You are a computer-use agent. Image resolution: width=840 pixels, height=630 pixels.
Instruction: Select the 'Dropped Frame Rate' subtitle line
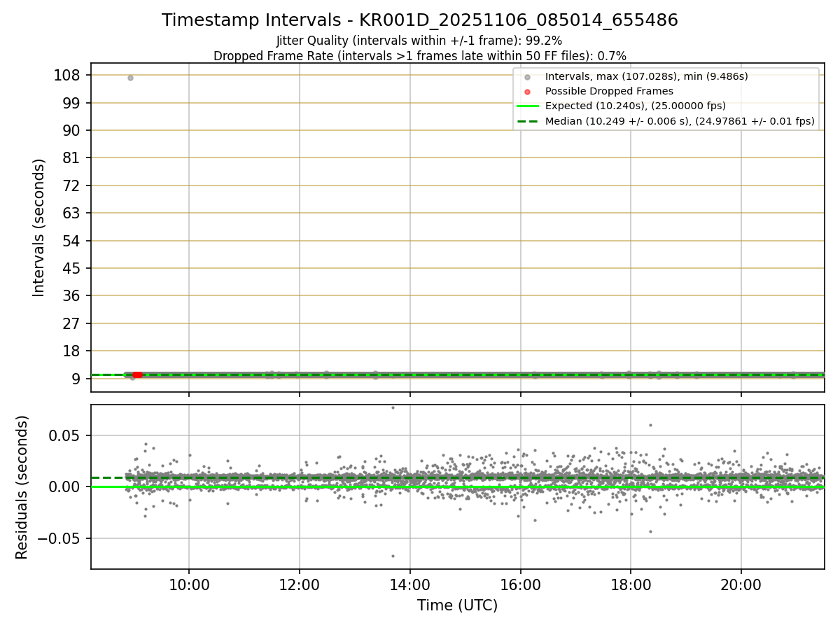click(x=420, y=55)
